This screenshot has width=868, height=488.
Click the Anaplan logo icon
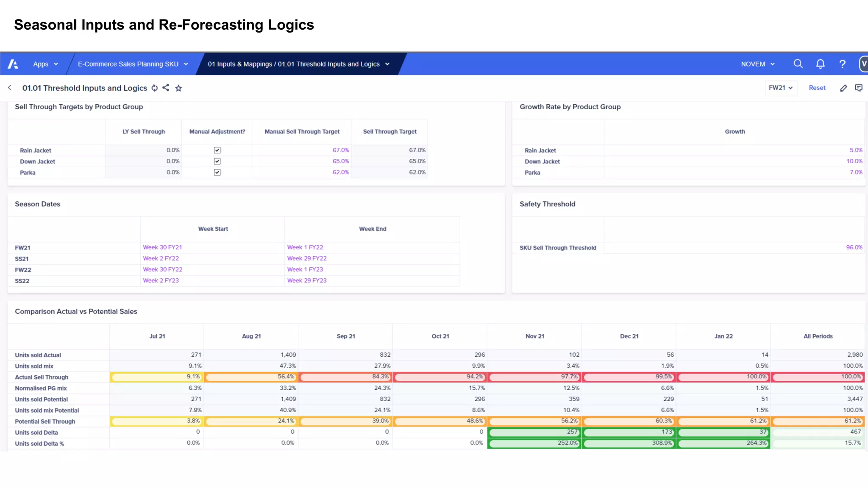[x=13, y=64]
